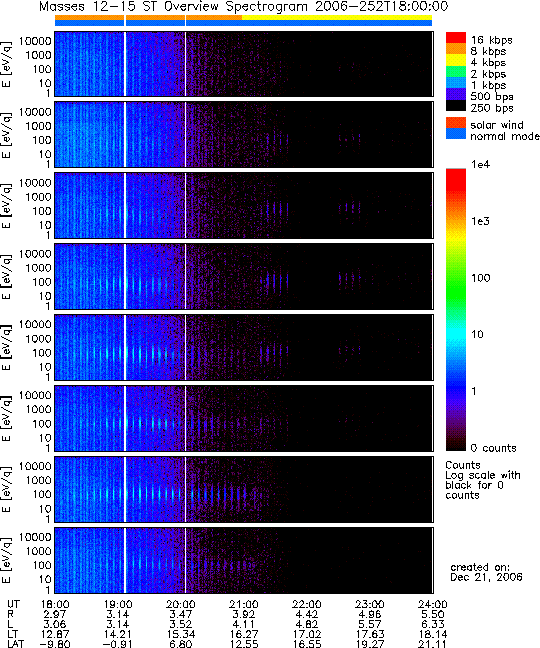
Task: Click the L value '4.11'
Action: [x=244, y=624]
